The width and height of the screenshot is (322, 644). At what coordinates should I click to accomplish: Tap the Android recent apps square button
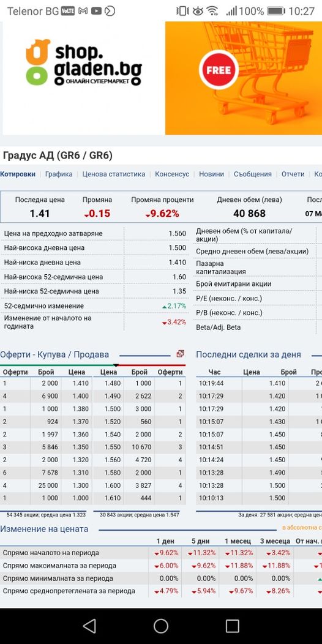coord(233,626)
